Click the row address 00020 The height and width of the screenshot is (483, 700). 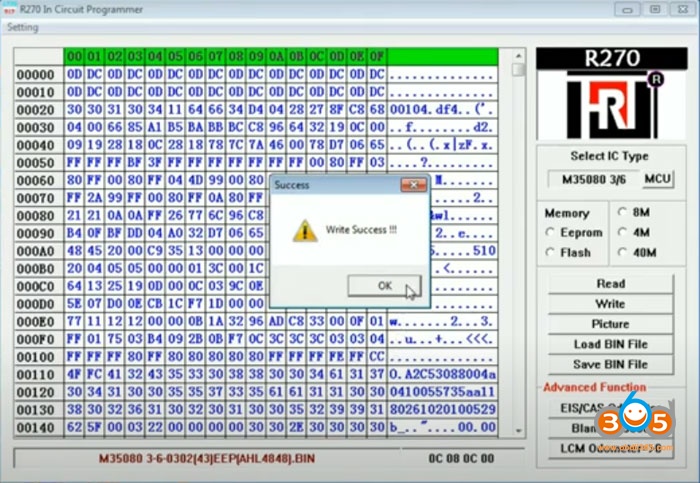[x=35, y=110]
